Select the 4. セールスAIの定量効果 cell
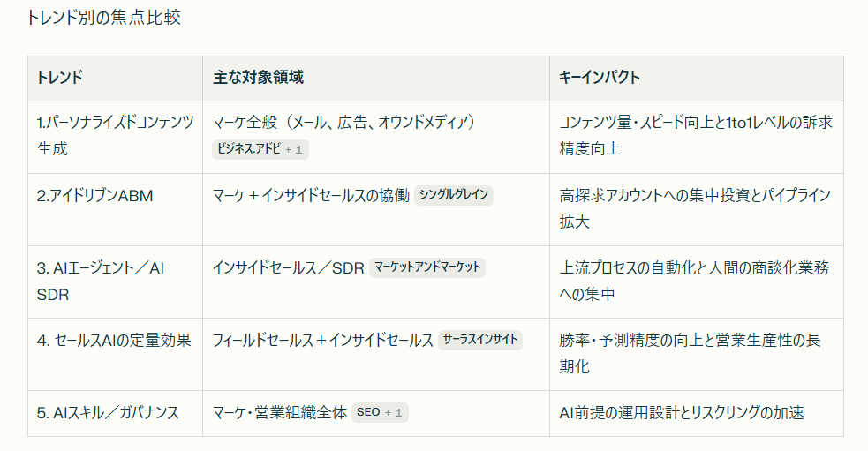This screenshot has height=451, width=868. click(115, 354)
